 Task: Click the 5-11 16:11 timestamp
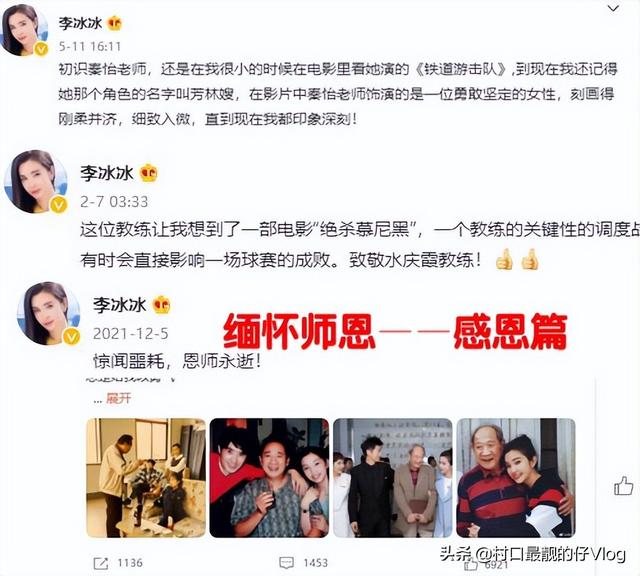click(90, 46)
